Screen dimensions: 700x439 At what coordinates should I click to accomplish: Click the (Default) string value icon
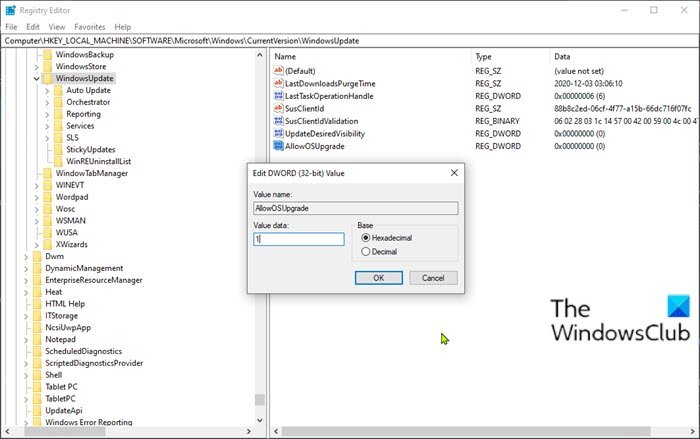[x=279, y=71]
